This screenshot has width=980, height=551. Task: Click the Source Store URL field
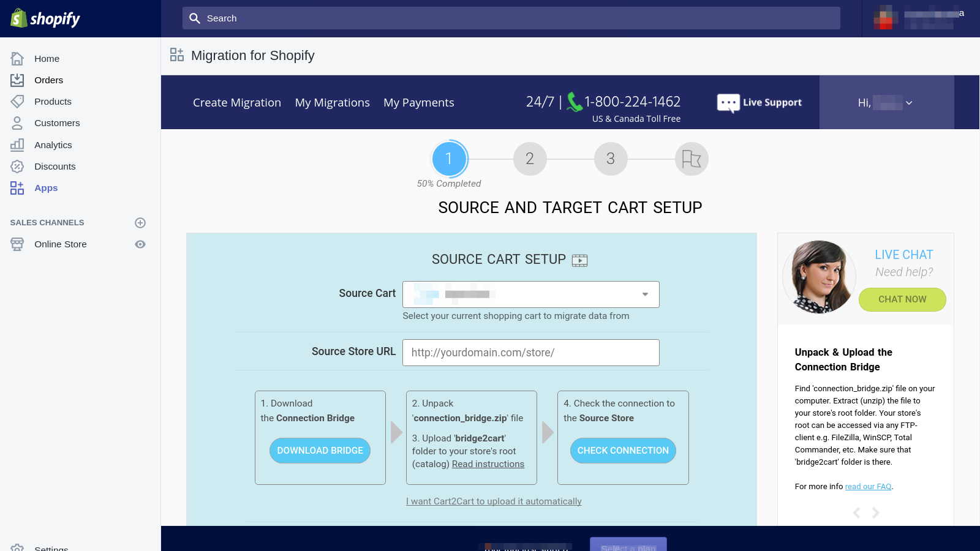point(530,353)
